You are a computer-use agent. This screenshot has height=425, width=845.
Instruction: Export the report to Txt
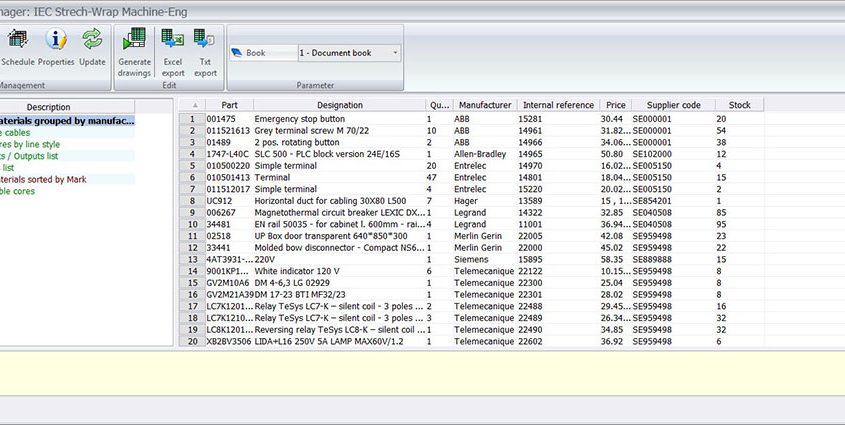(x=205, y=53)
